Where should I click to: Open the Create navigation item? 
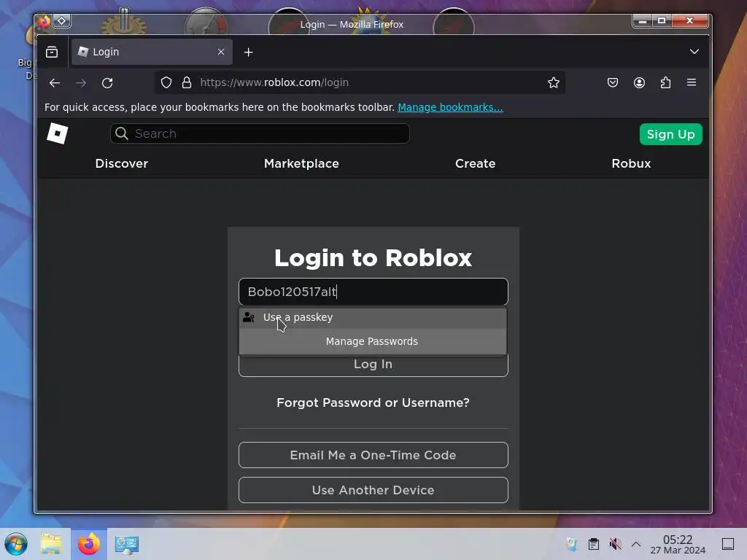tap(475, 163)
